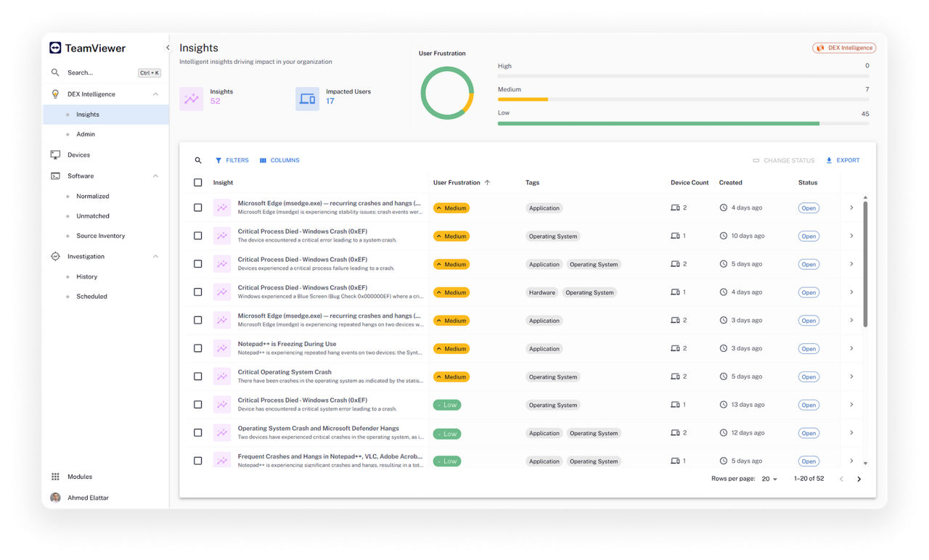Open the Insights sidebar item
This screenshot has width=929, height=560.
(106, 115)
